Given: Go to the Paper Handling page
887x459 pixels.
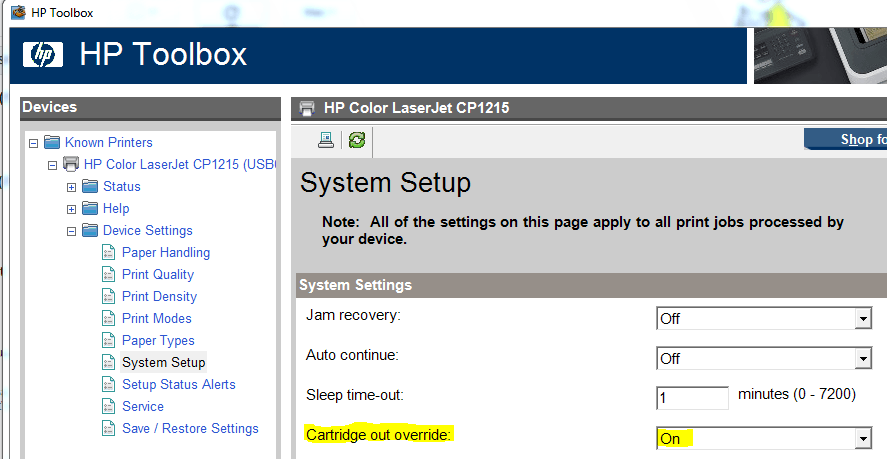Looking at the screenshot, I should pos(166,252).
